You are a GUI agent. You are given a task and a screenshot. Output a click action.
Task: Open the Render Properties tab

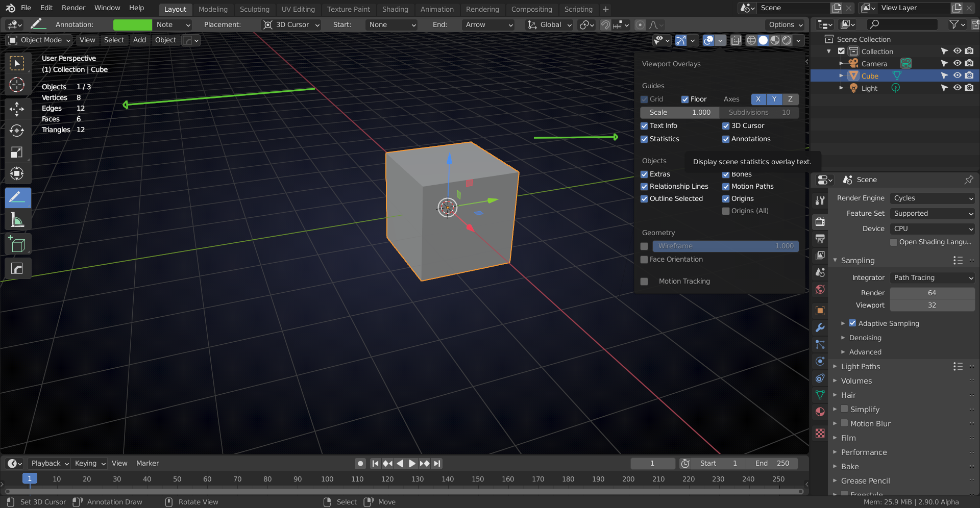pos(820,221)
